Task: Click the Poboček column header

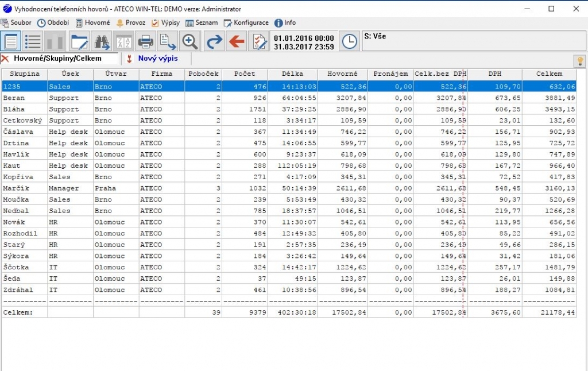Action: [x=204, y=74]
